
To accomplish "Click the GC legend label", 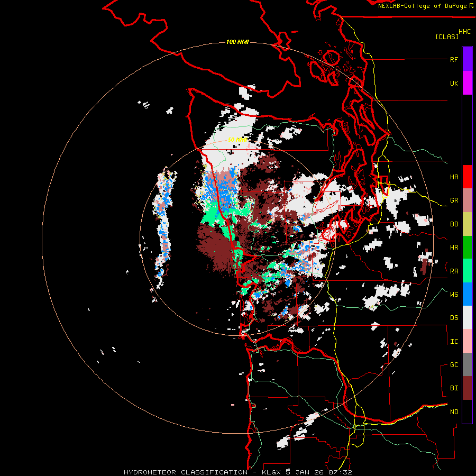I will point(454,365).
